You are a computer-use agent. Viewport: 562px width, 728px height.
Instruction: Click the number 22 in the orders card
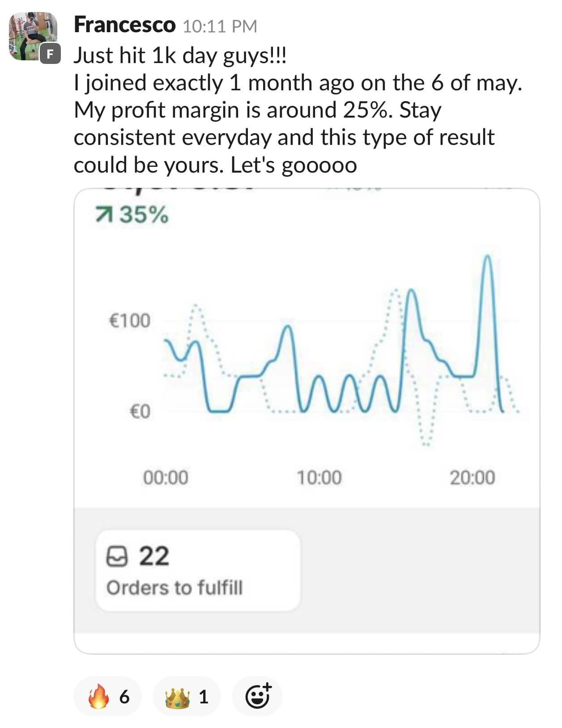[x=154, y=556]
